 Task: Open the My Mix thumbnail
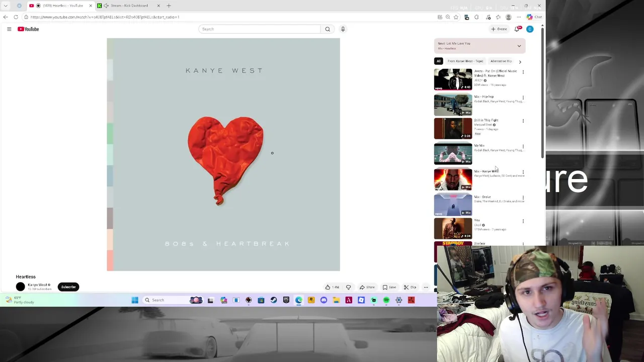coord(453,154)
